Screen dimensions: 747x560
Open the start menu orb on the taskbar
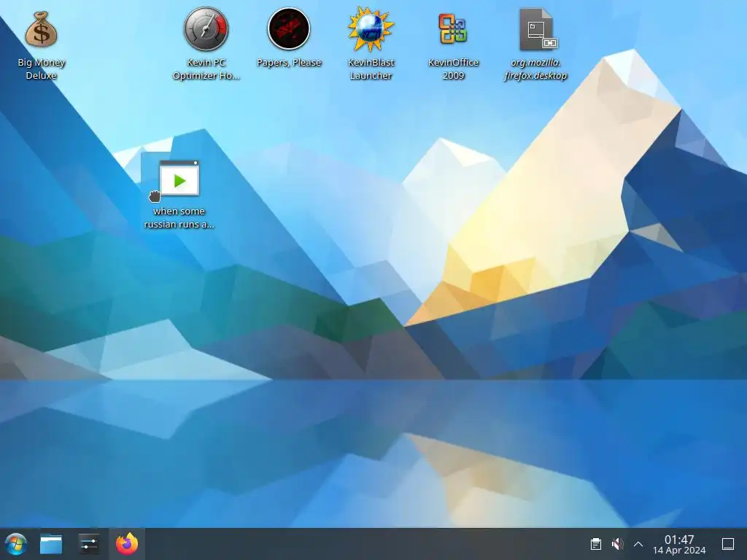[x=16, y=544]
